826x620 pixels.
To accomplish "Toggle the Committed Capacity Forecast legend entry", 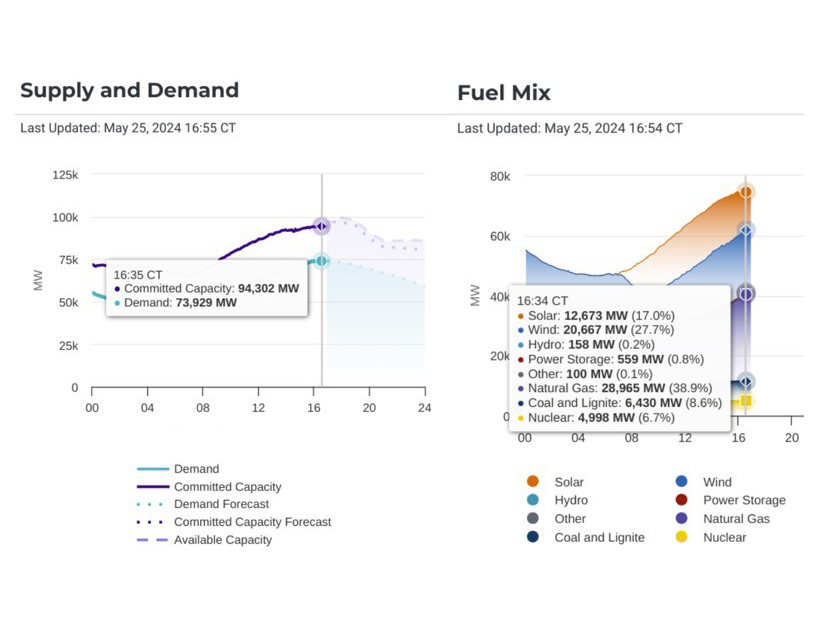I will pyautogui.click(x=252, y=522).
